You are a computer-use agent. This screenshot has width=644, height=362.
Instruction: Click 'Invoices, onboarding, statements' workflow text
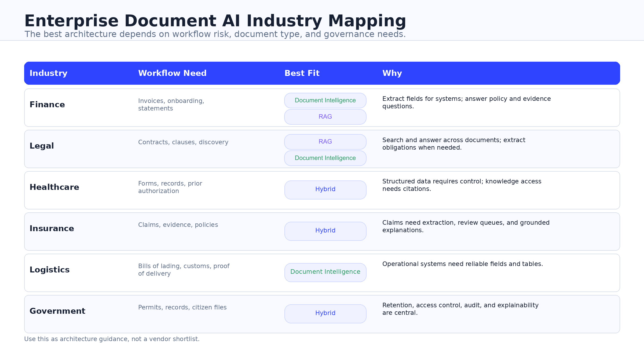click(x=171, y=105)
